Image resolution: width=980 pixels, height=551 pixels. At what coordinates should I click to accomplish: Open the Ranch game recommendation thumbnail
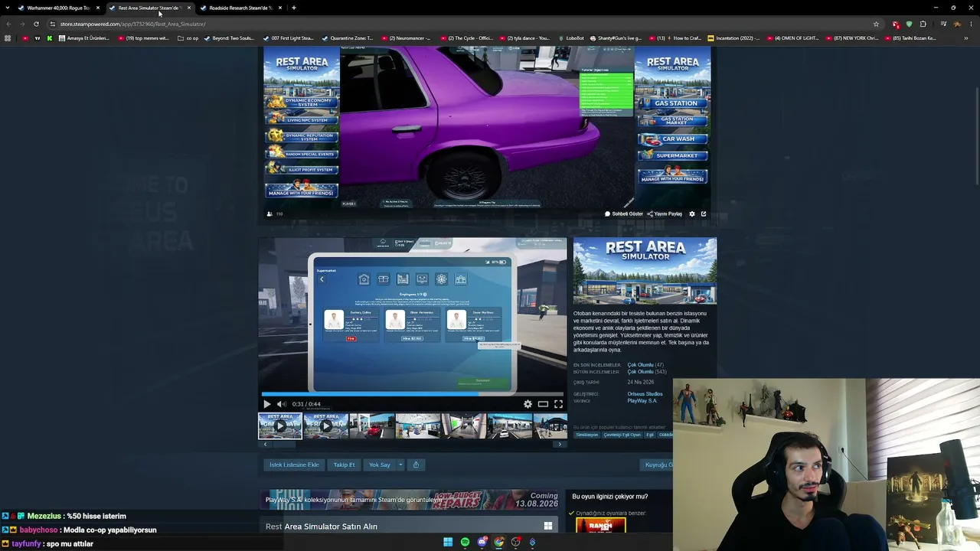[601, 526]
